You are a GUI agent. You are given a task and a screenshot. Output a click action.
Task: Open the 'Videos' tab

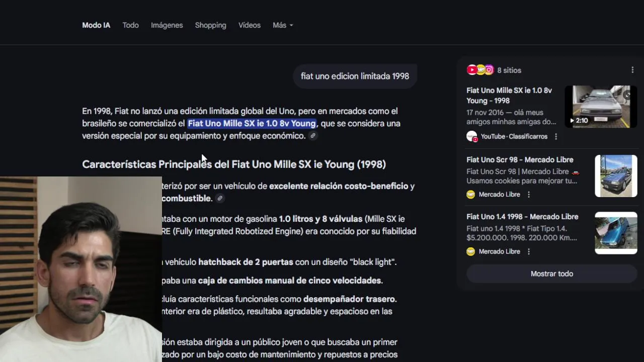click(x=250, y=25)
